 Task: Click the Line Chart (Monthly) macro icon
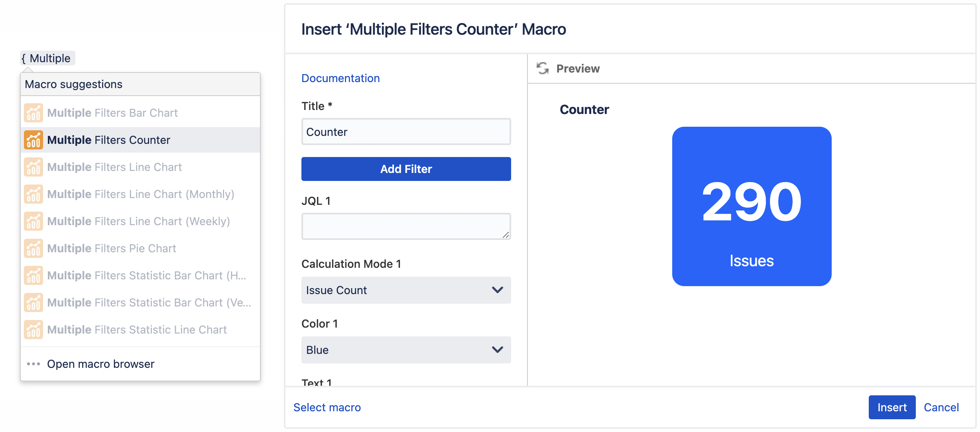(x=33, y=194)
